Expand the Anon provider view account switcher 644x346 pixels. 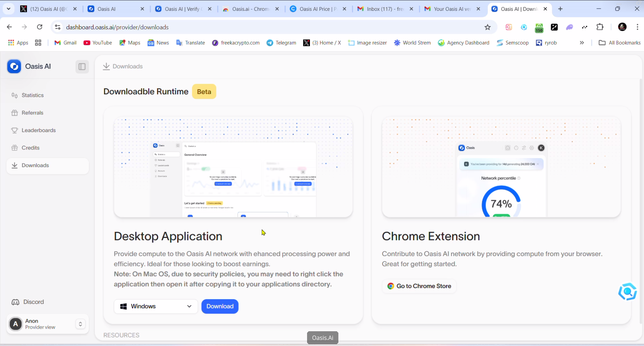tap(80, 324)
